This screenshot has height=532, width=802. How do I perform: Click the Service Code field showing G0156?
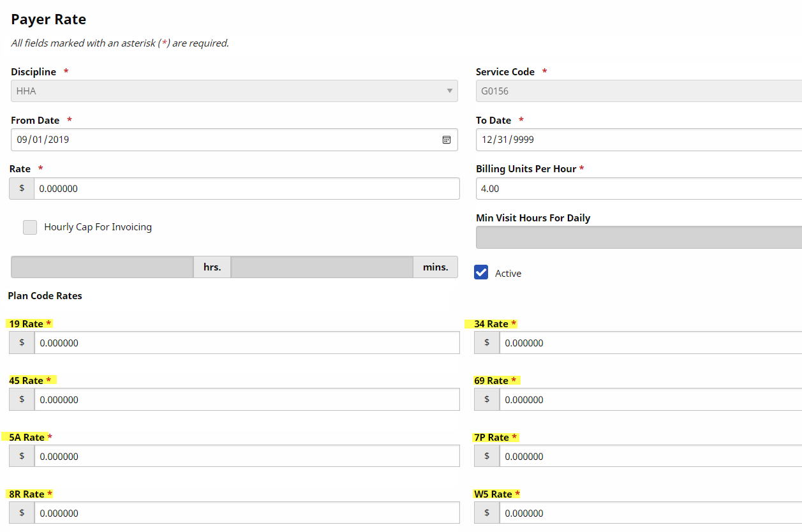coord(638,91)
